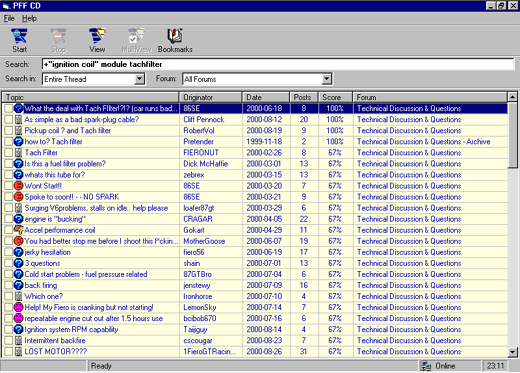Click magenta icon of 'repeatable engine cut out'
The image size is (520, 373).
coord(18,318)
